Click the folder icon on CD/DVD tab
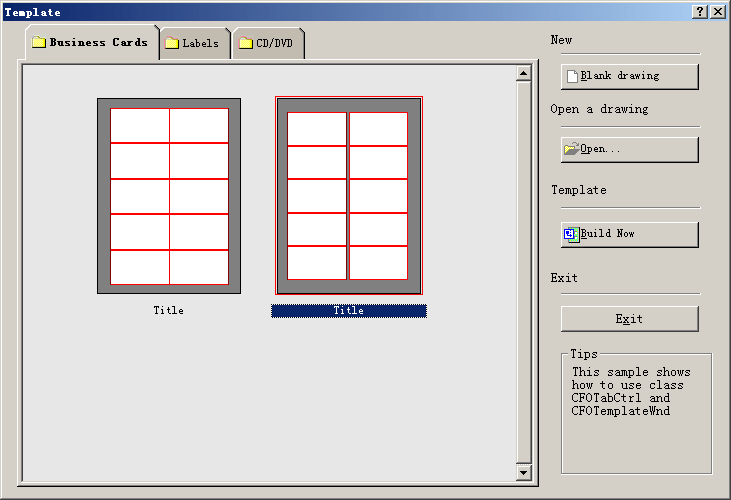Viewport: 731px width, 500px height. [x=245, y=43]
